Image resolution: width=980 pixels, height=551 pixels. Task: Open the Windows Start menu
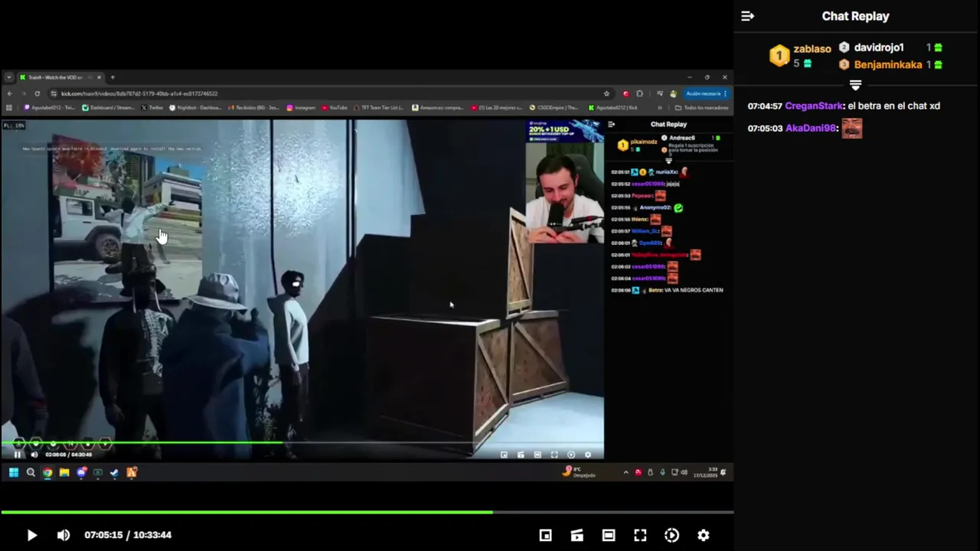click(14, 472)
